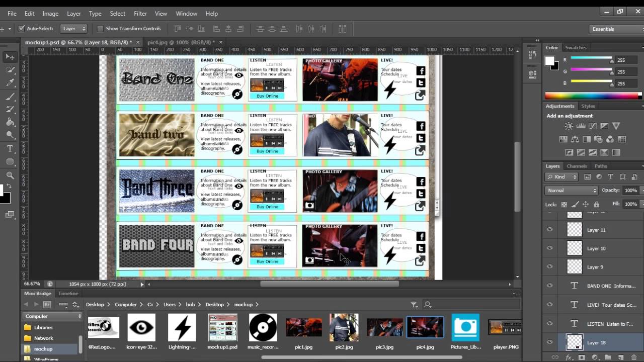
Task: Click the layer effects fx icon
Action: pos(569,357)
